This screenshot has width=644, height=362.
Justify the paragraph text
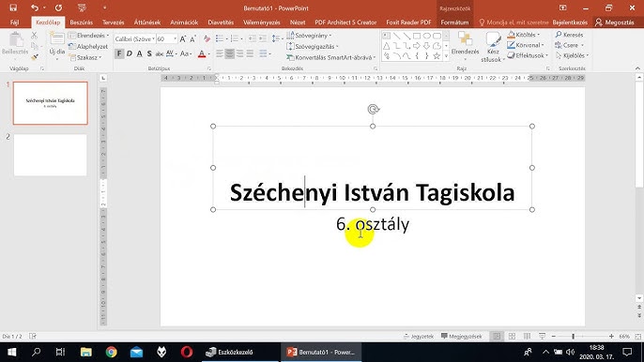tap(250, 53)
